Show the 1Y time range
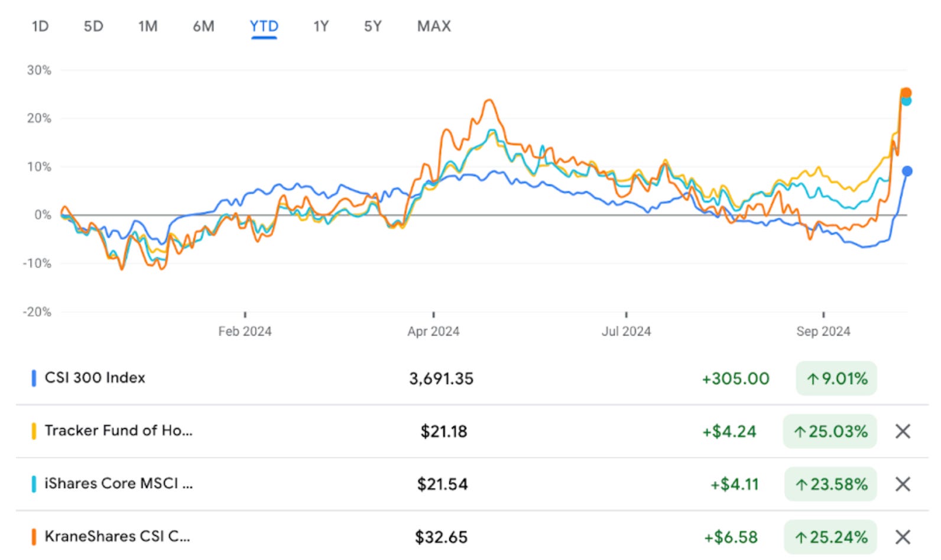Viewport: 941px width, 560px height. (x=321, y=26)
